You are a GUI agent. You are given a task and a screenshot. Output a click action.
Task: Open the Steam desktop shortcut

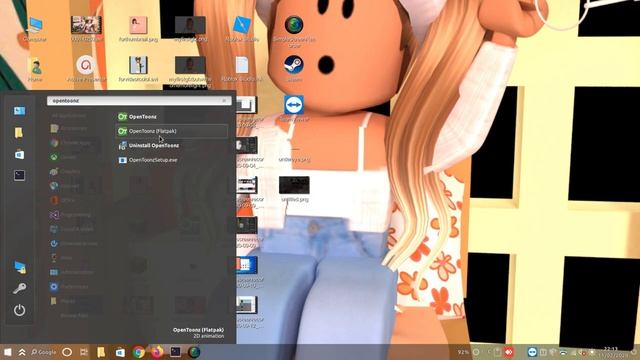[294, 69]
